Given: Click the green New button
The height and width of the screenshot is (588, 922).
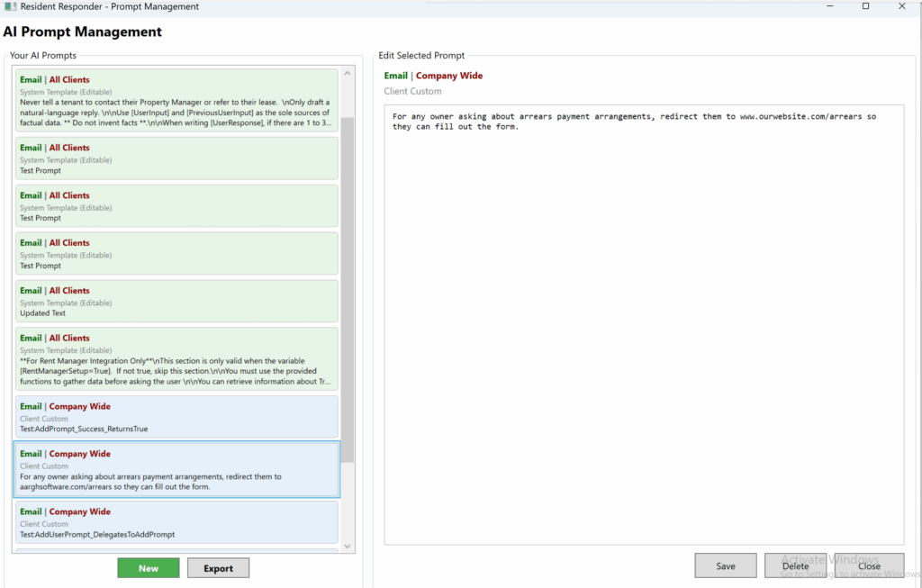Looking at the screenshot, I should 149,568.
